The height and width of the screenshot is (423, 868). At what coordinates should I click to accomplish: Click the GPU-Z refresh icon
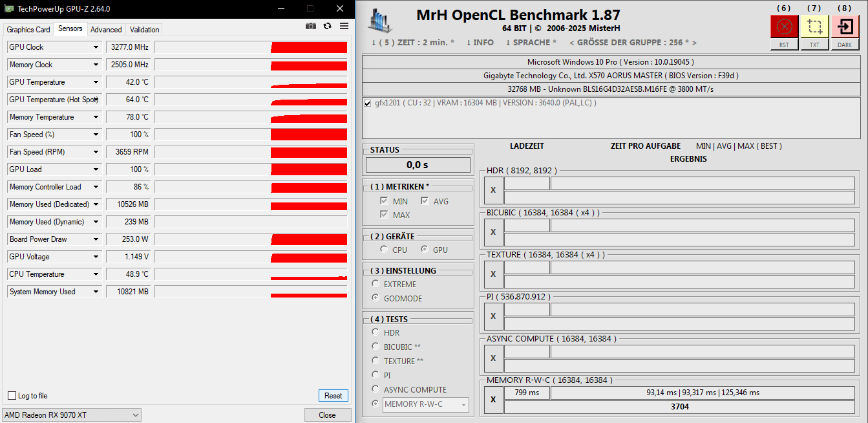[x=328, y=26]
